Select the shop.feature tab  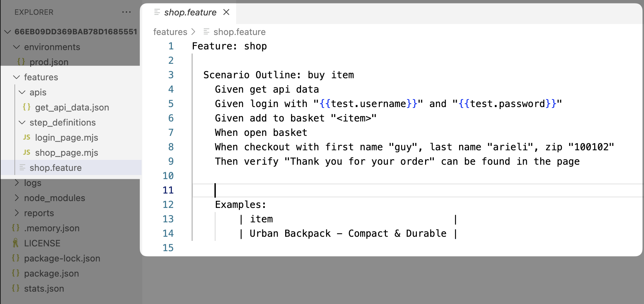coord(190,12)
